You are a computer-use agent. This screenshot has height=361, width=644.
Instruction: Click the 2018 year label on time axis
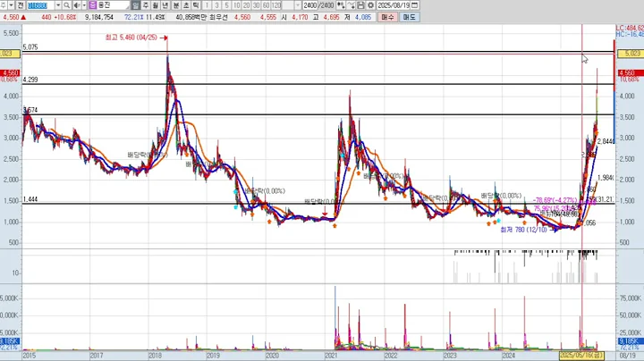(156, 356)
